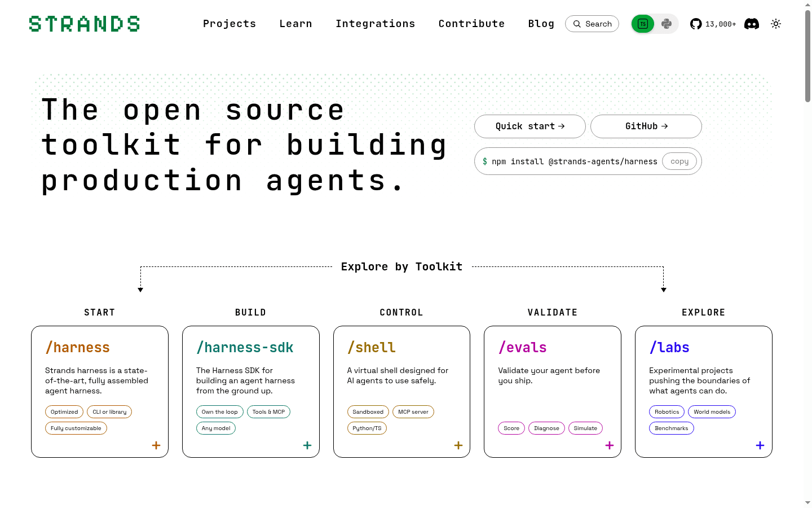Click the Tools & MCP tag
The width and height of the screenshot is (812, 508).
[x=268, y=412]
